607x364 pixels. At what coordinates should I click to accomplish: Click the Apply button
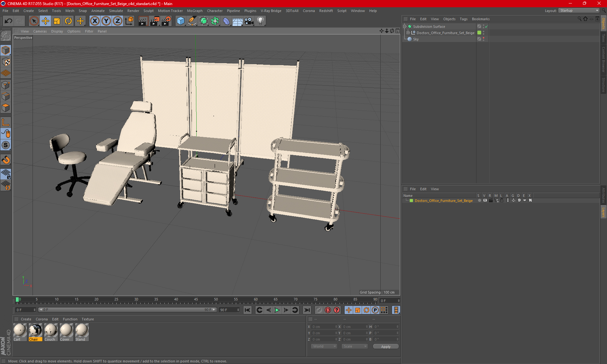click(x=386, y=347)
